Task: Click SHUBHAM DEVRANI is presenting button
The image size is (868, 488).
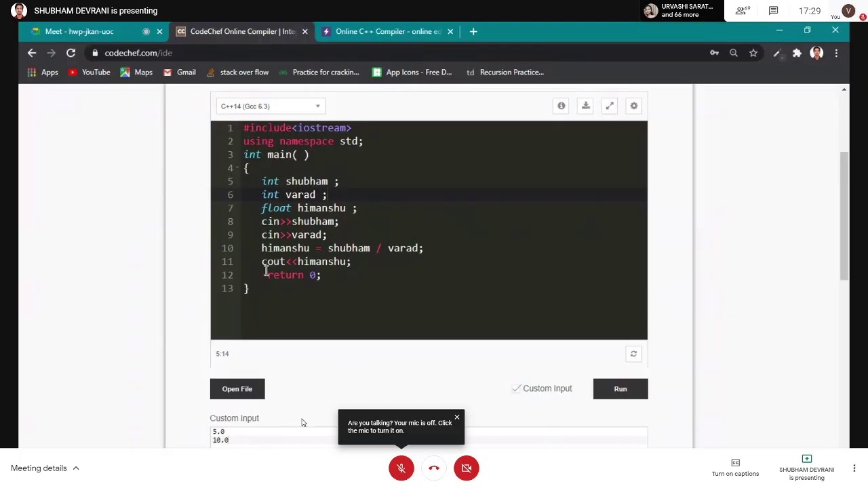Action: pyautogui.click(x=806, y=468)
